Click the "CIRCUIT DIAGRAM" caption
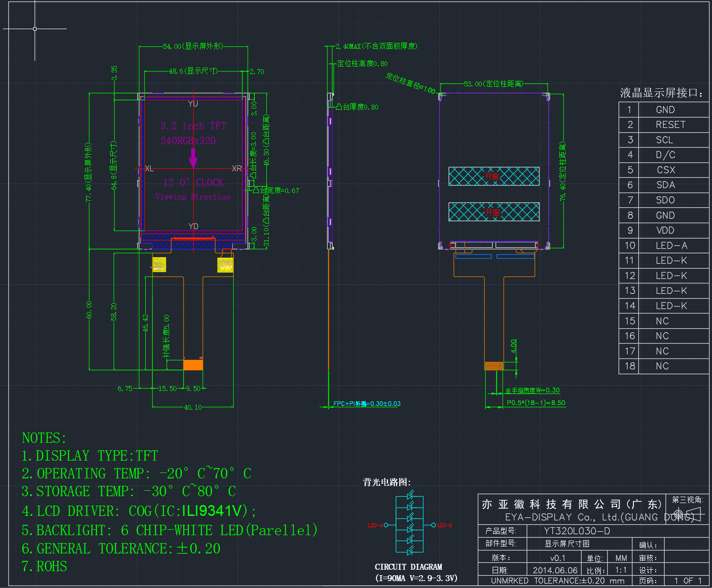This screenshot has height=588, width=712. pos(409,567)
